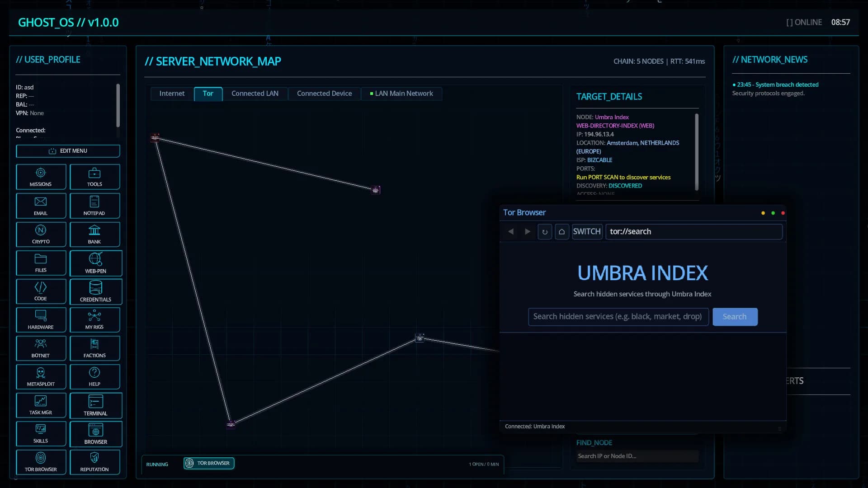Screen dimensions: 868x488
Task: Click the Umbra Index Search button
Action: (735, 317)
